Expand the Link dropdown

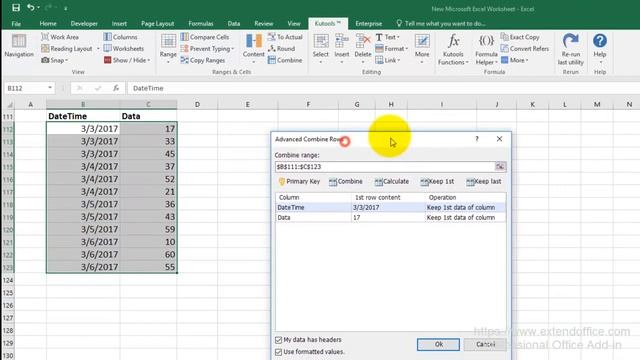[399, 60]
